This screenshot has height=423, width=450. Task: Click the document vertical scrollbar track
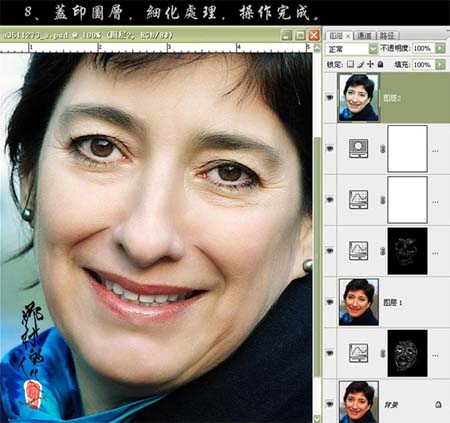pos(317,233)
